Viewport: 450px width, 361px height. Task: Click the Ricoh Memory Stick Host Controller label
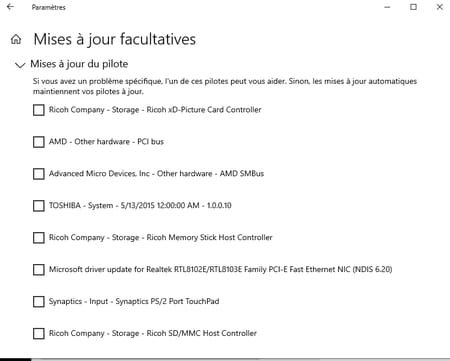tap(160, 237)
